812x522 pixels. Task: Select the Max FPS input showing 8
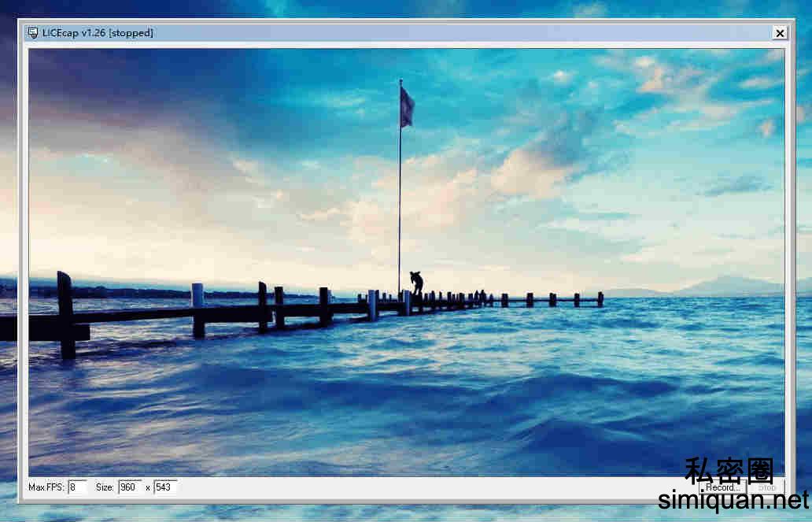(76, 487)
